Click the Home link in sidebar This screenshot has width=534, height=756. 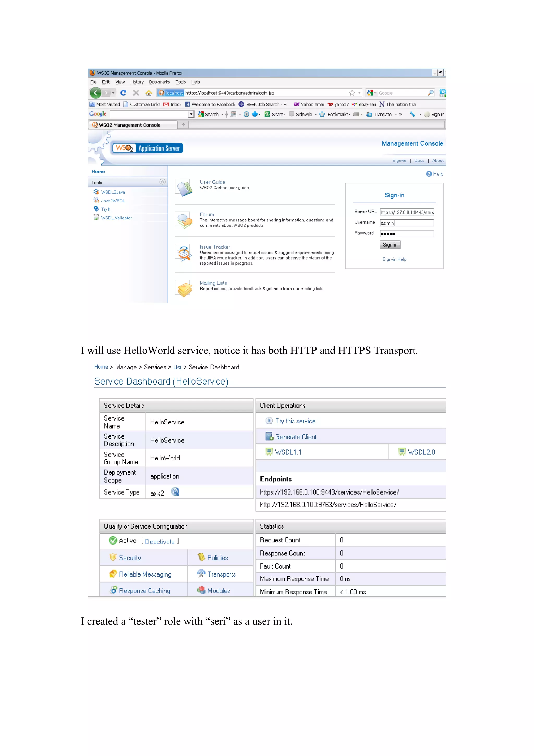[x=98, y=172]
